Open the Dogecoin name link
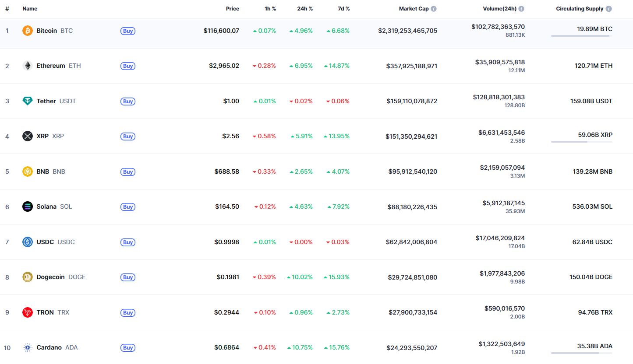This screenshot has height=364, width=633. 51,277
